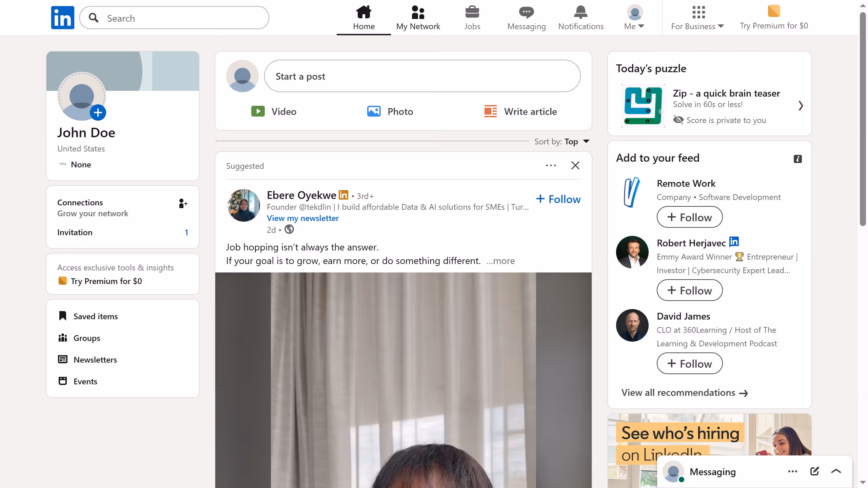Click the Start a post field

pyautogui.click(x=422, y=76)
